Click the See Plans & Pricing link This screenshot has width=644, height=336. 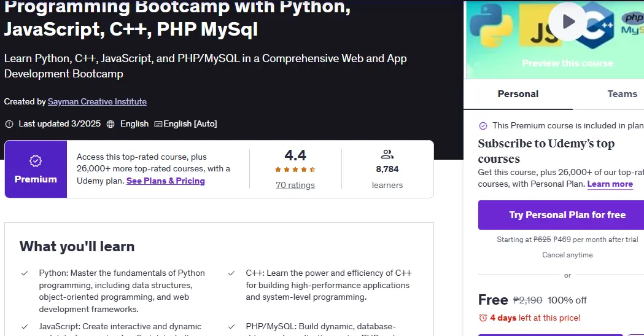click(x=166, y=181)
